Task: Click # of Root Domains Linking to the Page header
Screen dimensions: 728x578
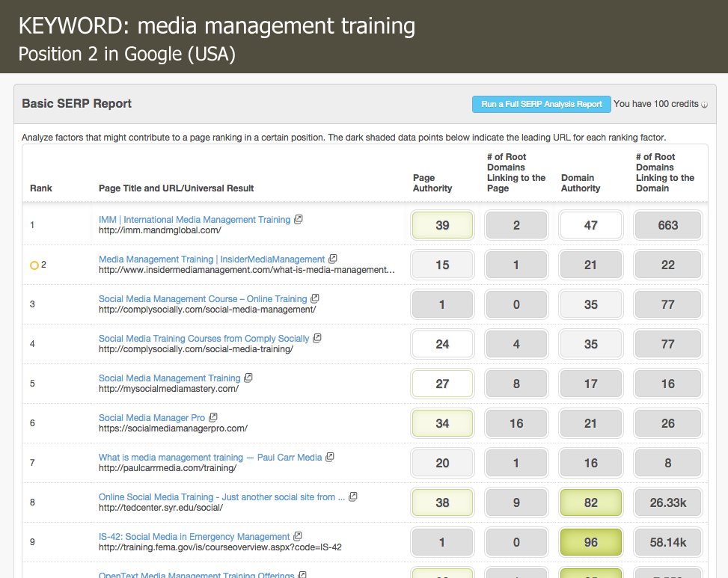Action: pyautogui.click(x=516, y=173)
